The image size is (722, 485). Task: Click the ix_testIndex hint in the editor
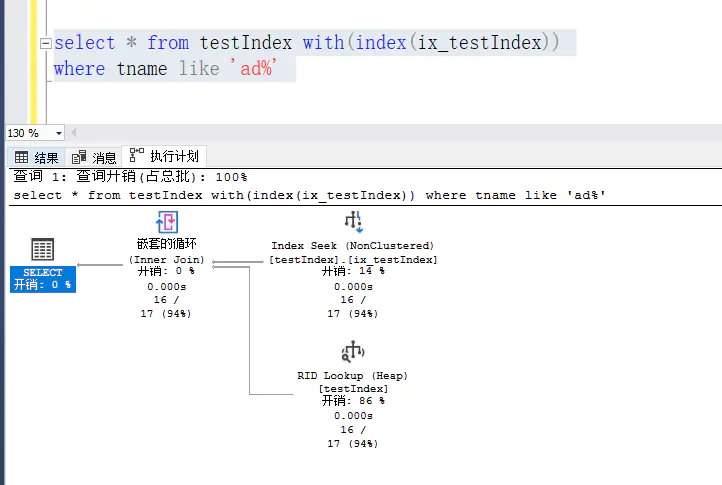(x=479, y=42)
